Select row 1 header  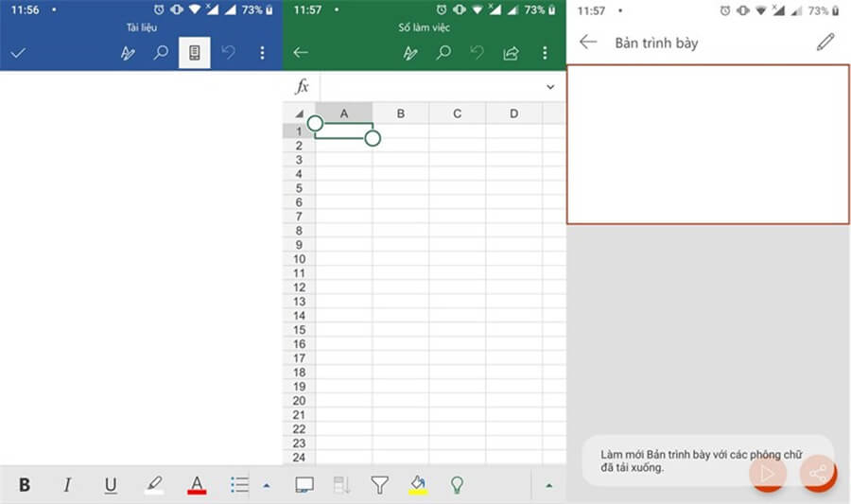point(299,131)
